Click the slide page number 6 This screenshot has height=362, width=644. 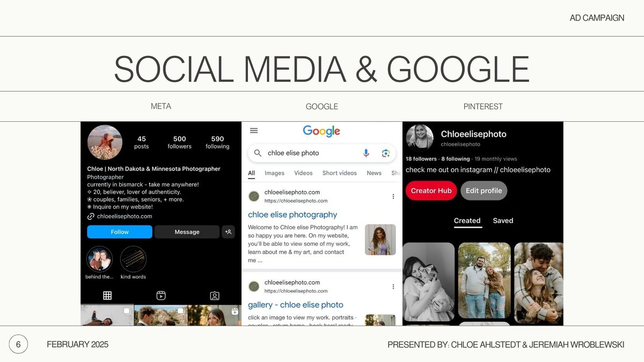point(18,344)
